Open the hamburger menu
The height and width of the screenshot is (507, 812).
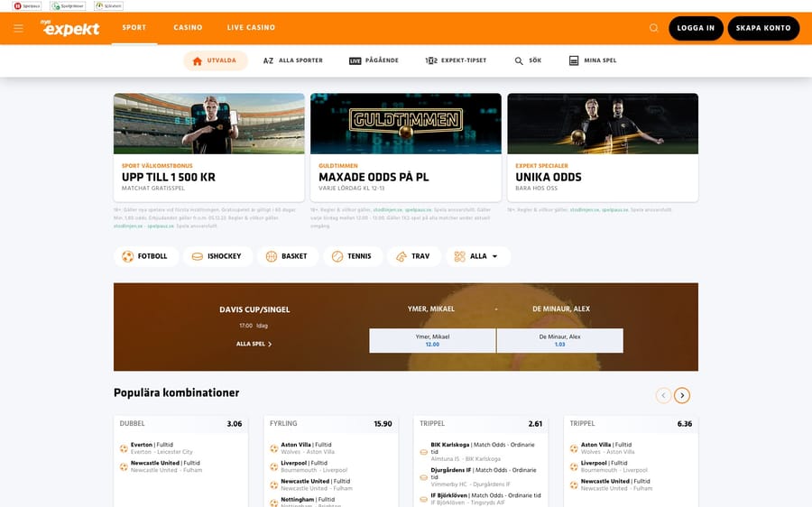pyautogui.click(x=18, y=29)
